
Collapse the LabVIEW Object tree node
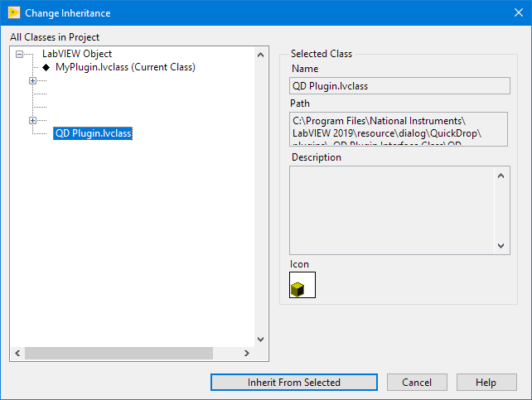coord(19,54)
